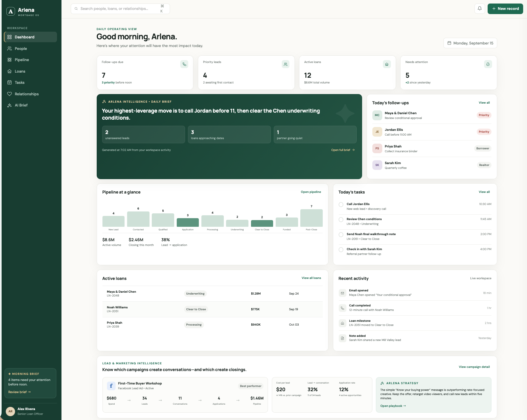Click the Pipeline icon in sidebar
Image resolution: width=527 pixels, height=420 pixels.
pyautogui.click(x=10, y=60)
